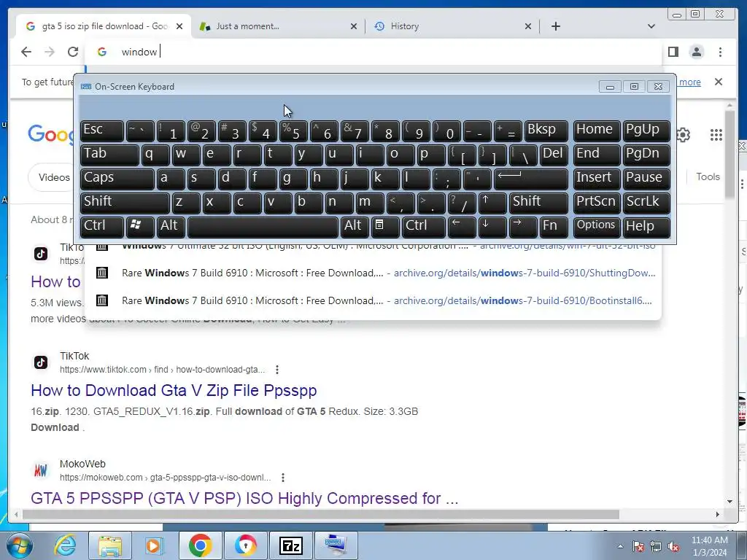Image resolution: width=747 pixels, height=560 pixels.
Task: Click the muted volume tray icon
Action: tap(673, 546)
